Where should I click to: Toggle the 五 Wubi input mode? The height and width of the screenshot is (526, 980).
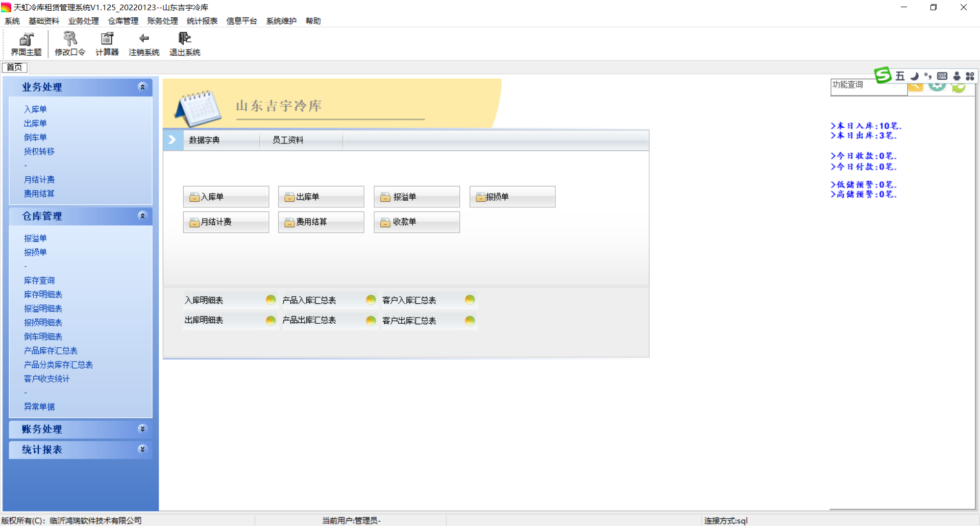tap(900, 76)
